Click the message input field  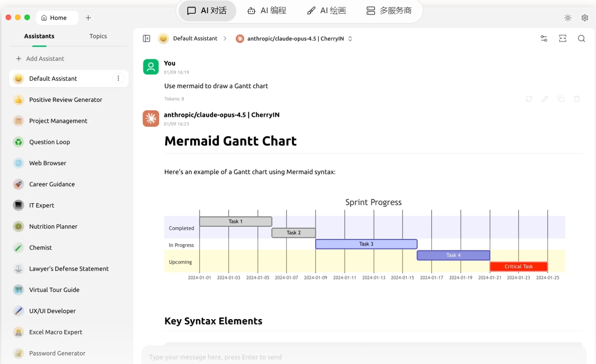(x=363, y=357)
